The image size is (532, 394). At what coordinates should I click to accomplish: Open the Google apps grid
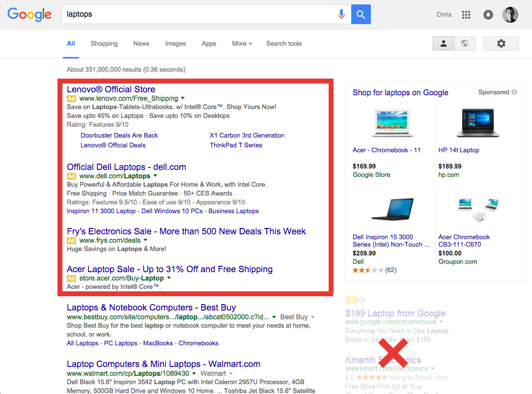pyautogui.click(x=466, y=15)
